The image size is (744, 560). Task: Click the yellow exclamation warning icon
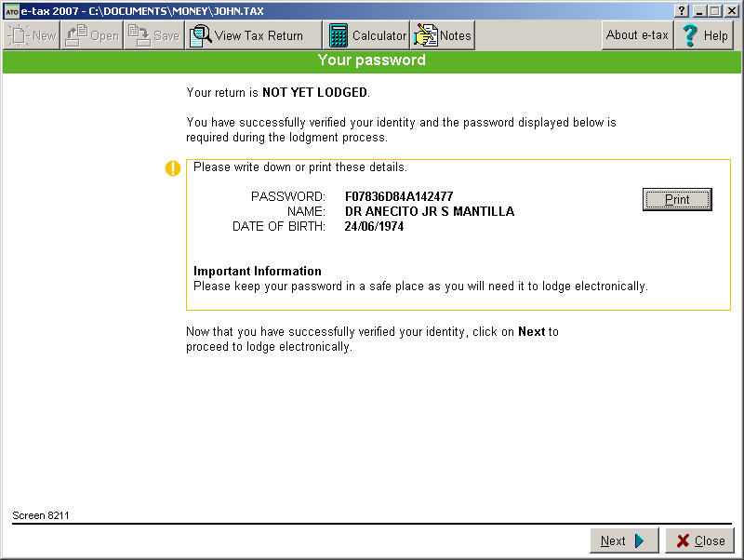173,168
